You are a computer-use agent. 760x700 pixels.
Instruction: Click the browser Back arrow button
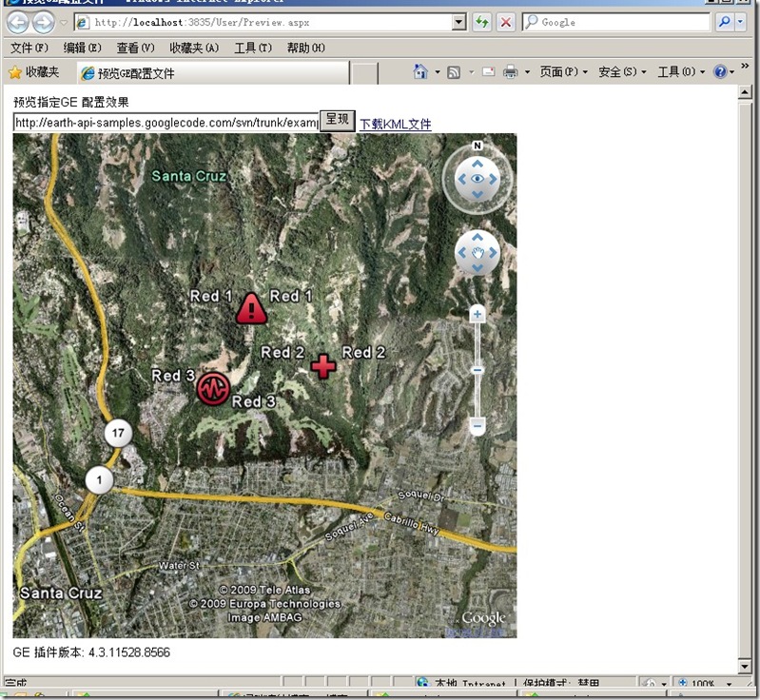click(x=18, y=22)
